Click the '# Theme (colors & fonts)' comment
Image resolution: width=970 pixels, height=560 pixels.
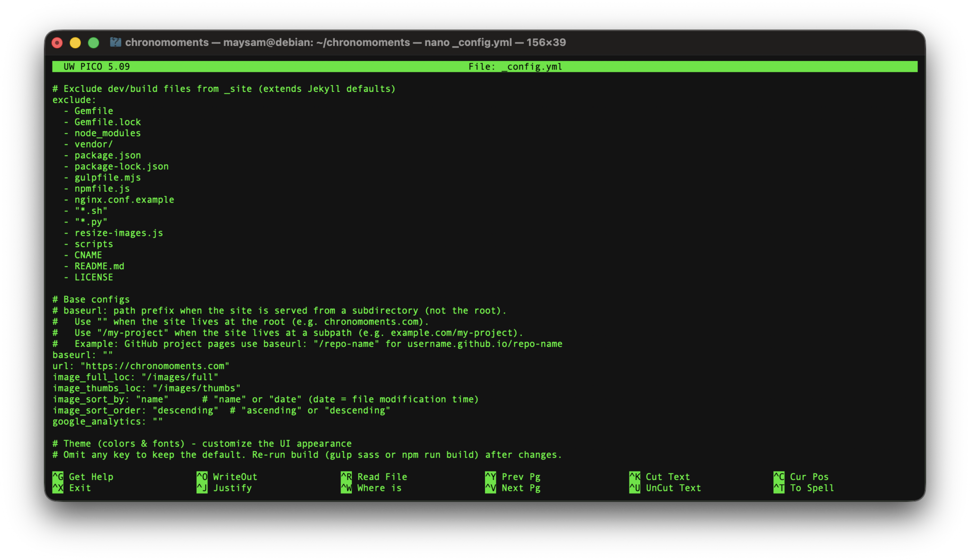click(x=202, y=444)
